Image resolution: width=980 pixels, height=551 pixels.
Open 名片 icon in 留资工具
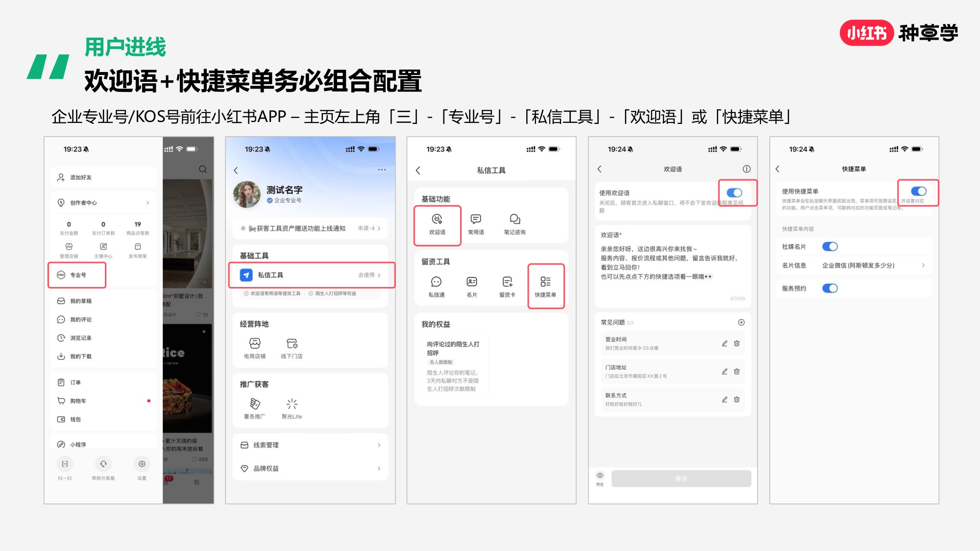[x=471, y=287]
